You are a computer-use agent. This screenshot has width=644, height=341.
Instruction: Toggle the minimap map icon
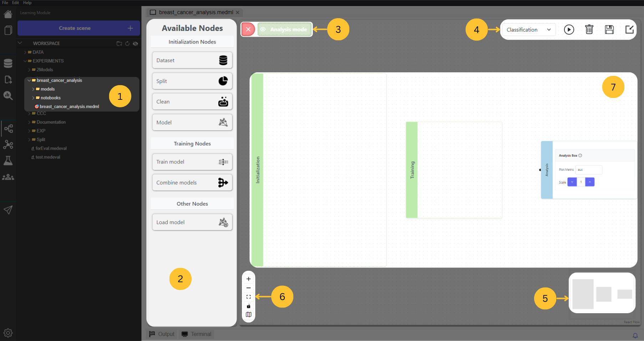tap(249, 315)
